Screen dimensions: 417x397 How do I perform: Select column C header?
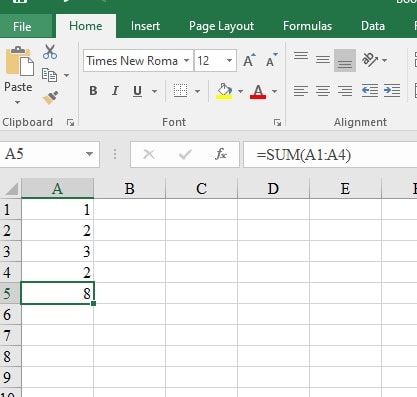pos(201,189)
